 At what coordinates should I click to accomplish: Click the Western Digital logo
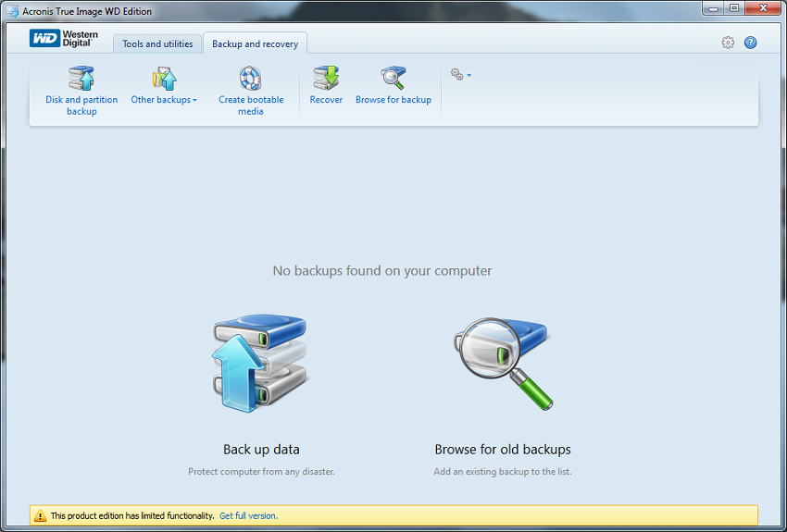click(63, 39)
